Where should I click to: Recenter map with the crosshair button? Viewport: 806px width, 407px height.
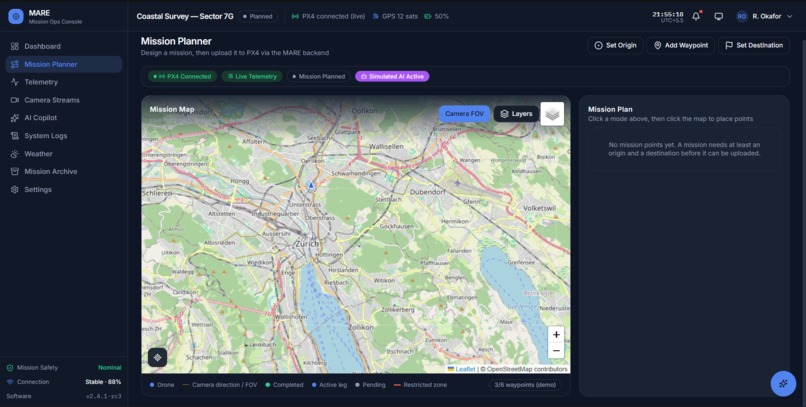pos(157,357)
